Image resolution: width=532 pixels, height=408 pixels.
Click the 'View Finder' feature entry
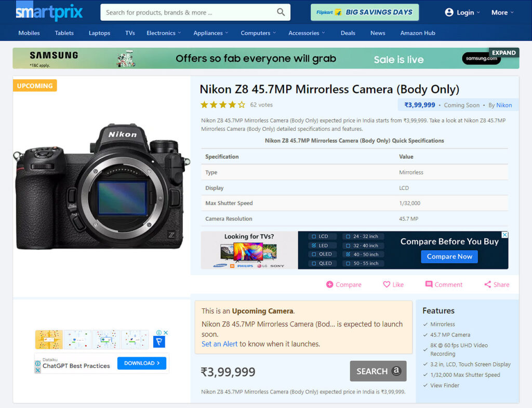(445, 385)
